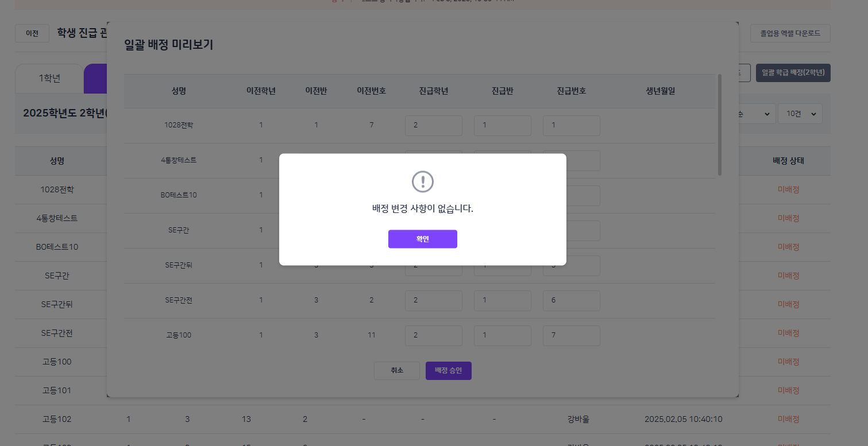Screen dimensions: 868x446
Task: Click 진급학년 input for 1028전학 row
Action: click(433, 126)
